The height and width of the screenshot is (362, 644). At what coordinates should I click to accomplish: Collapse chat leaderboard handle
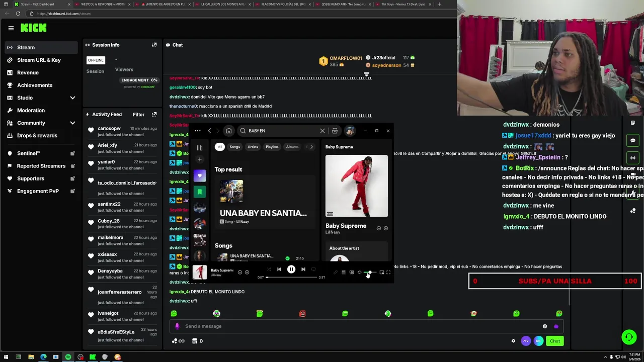tap(366, 74)
